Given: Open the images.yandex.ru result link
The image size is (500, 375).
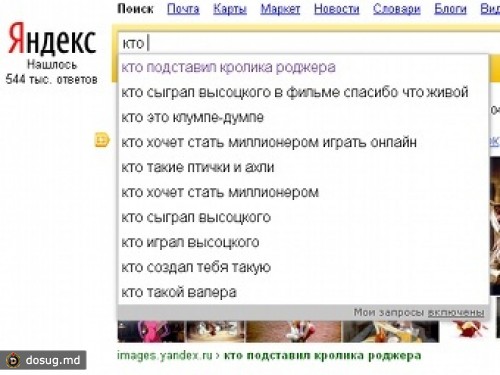Looking at the screenshot, I should coord(165,356).
